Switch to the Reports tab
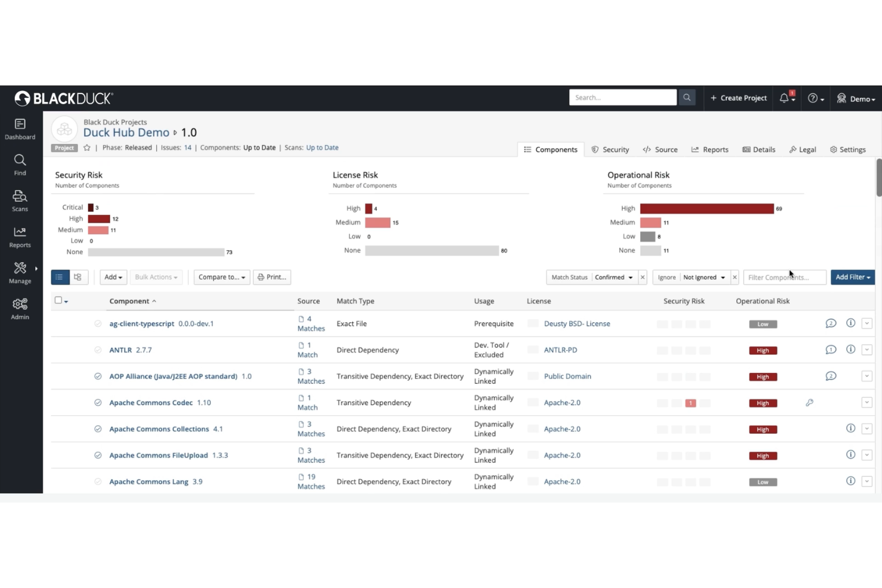Image resolution: width=882 pixels, height=588 pixels. pos(710,150)
